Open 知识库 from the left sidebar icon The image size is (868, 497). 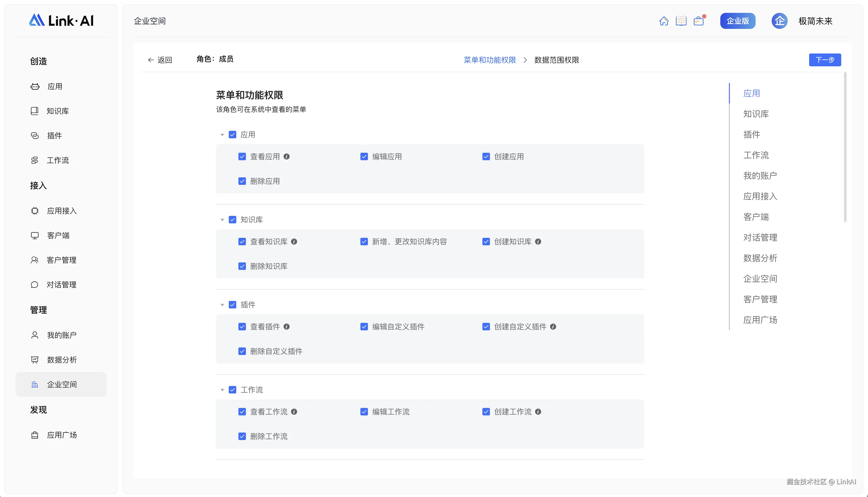pos(35,110)
